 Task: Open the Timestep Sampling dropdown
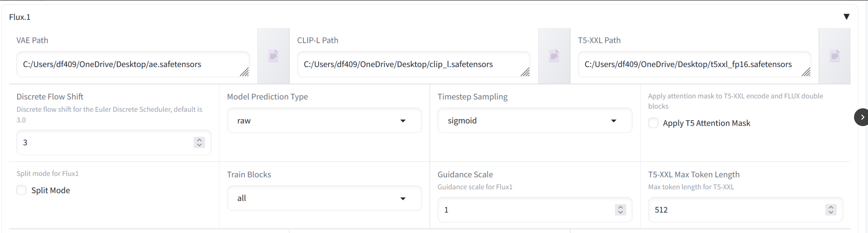click(x=534, y=121)
